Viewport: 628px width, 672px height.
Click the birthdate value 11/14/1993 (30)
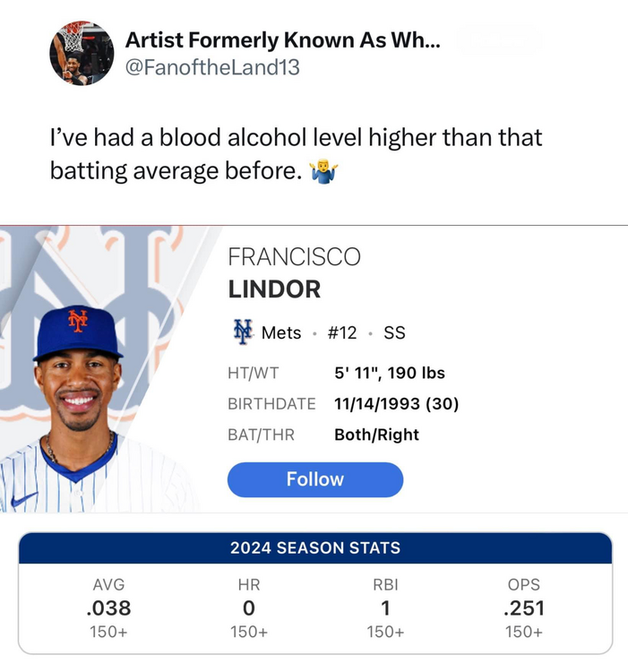(x=396, y=404)
